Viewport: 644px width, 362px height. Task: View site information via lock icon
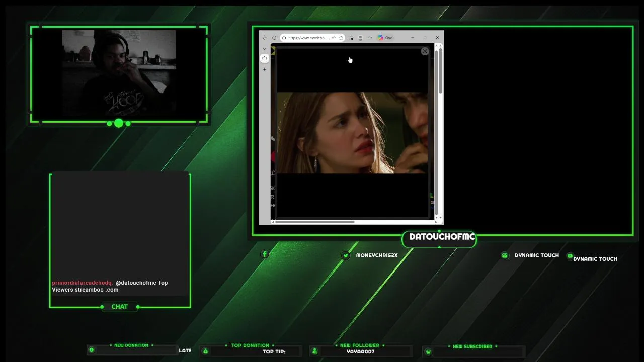point(284,38)
